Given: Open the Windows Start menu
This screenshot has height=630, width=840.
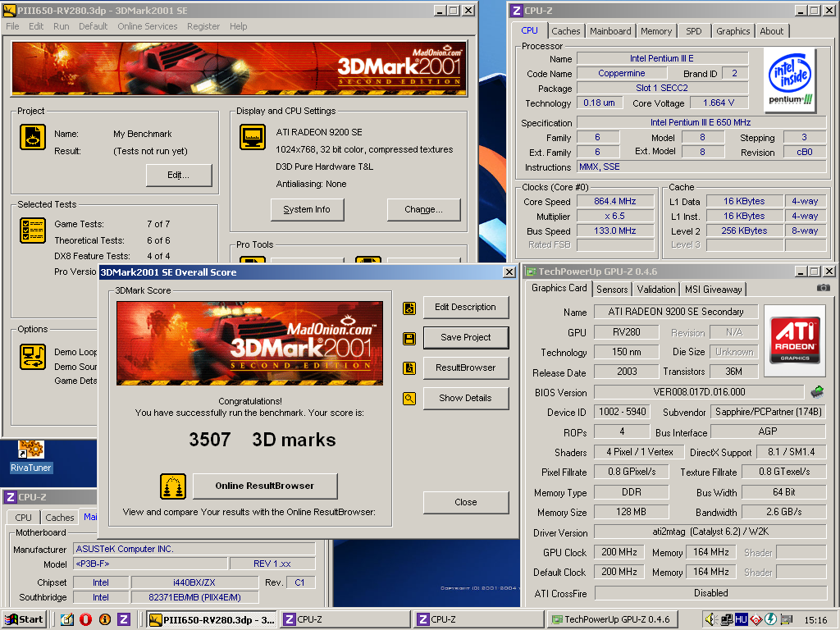Looking at the screenshot, I should click(x=24, y=619).
